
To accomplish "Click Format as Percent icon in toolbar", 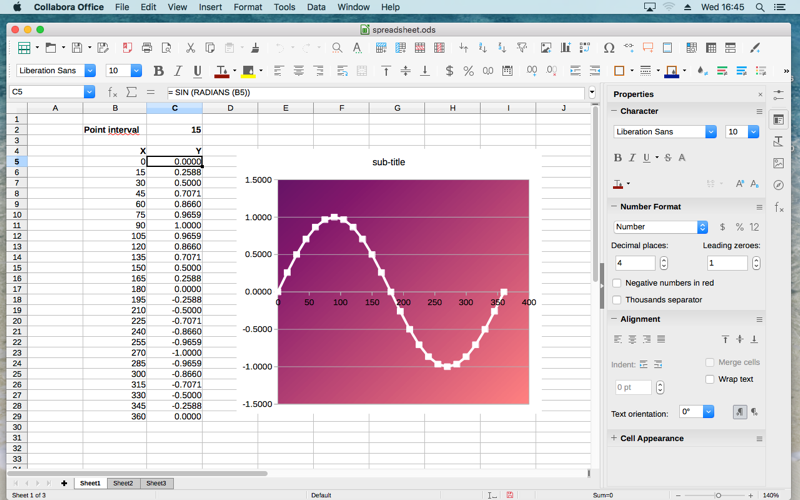I will tap(468, 71).
